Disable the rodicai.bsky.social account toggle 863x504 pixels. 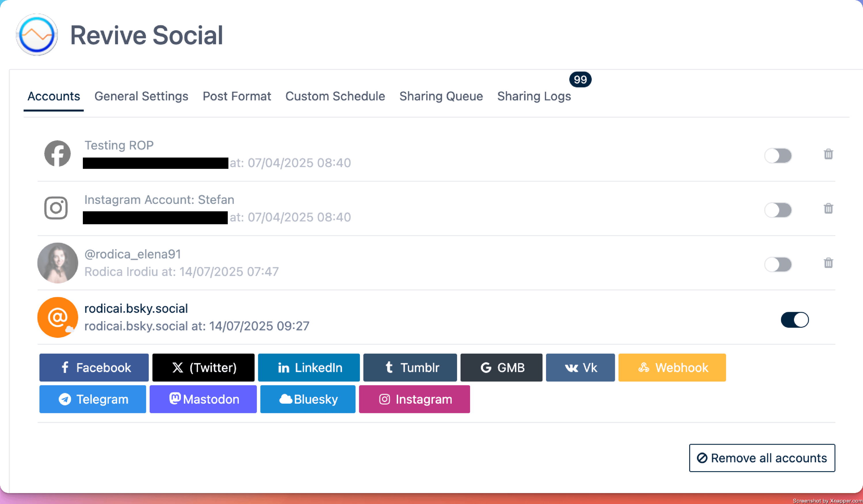click(794, 320)
